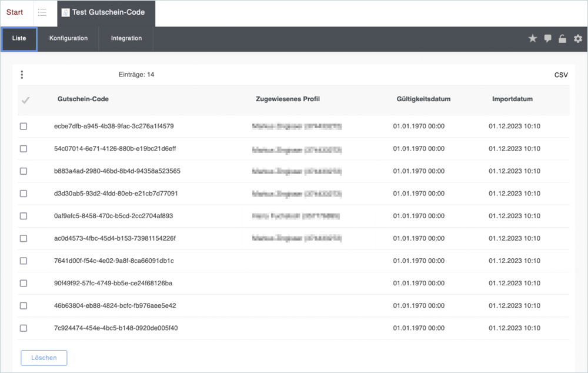Tick checkbox for 7c924474-454e-4bc5-b148-0920de005f40
The height and width of the screenshot is (373, 588).
pyautogui.click(x=24, y=328)
